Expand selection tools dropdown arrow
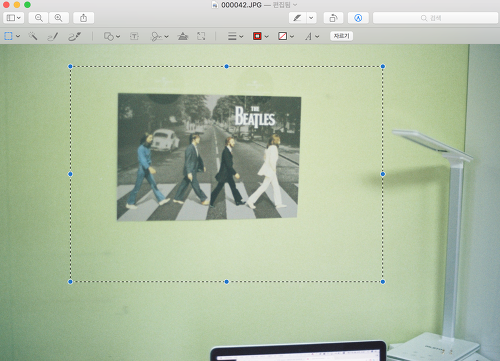 coord(18,36)
